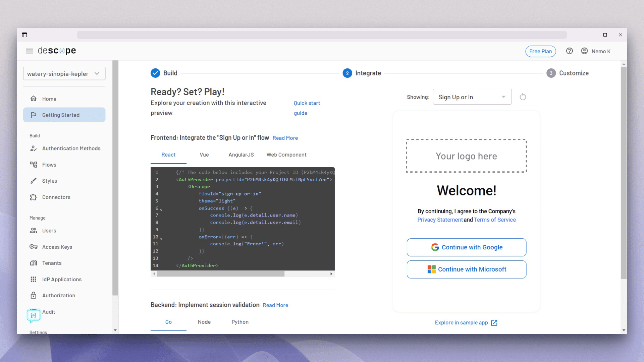
Task: Open the hamburger navigation menu
Action: tap(30, 51)
